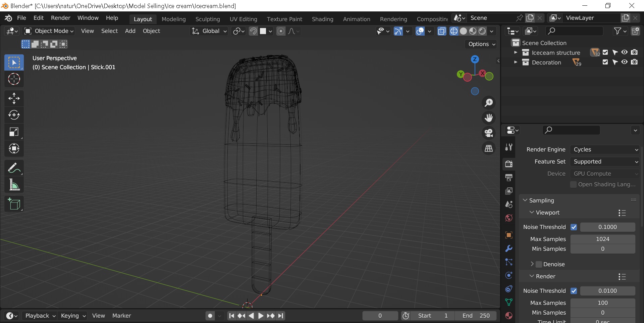Select the Measure tool
The width and height of the screenshot is (644, 323).
click(14, 185)
